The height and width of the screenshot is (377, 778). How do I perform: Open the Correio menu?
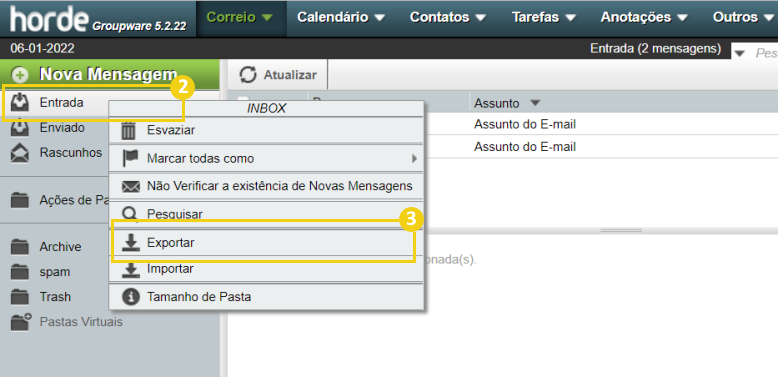coord(240,17)
